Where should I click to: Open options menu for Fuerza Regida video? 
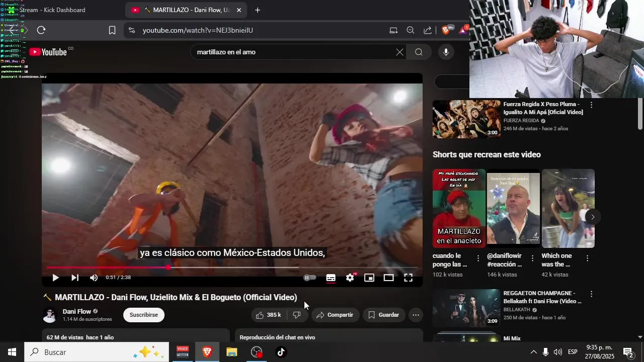click(x=591, y=105)
